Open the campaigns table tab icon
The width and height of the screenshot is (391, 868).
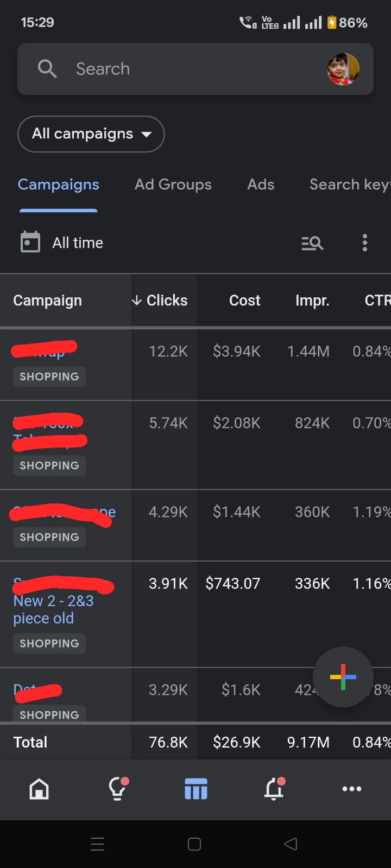pos(195,789)
